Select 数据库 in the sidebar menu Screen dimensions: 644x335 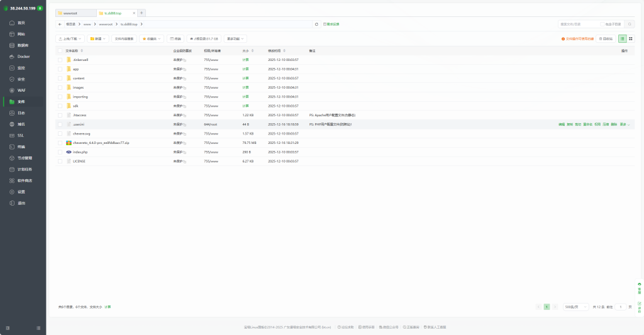22,45
